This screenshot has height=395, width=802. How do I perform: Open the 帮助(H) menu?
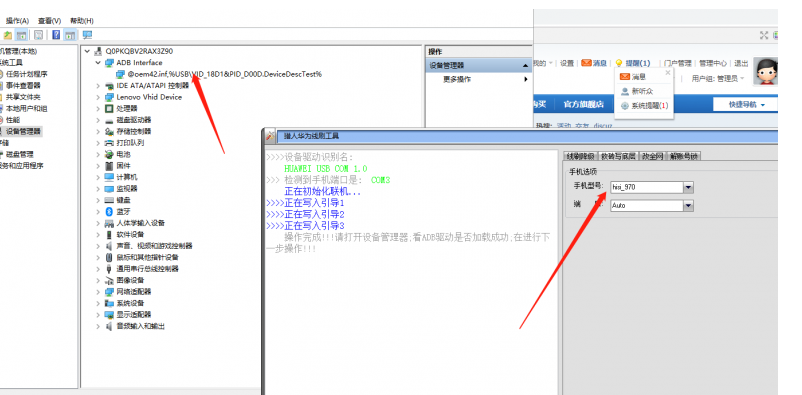coord(82,21)
